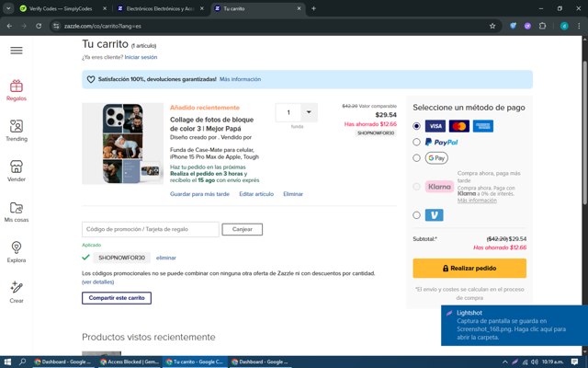588x368 pixels.
Task: Open the browser extensions puzzle icon
Action: point(542,26)
